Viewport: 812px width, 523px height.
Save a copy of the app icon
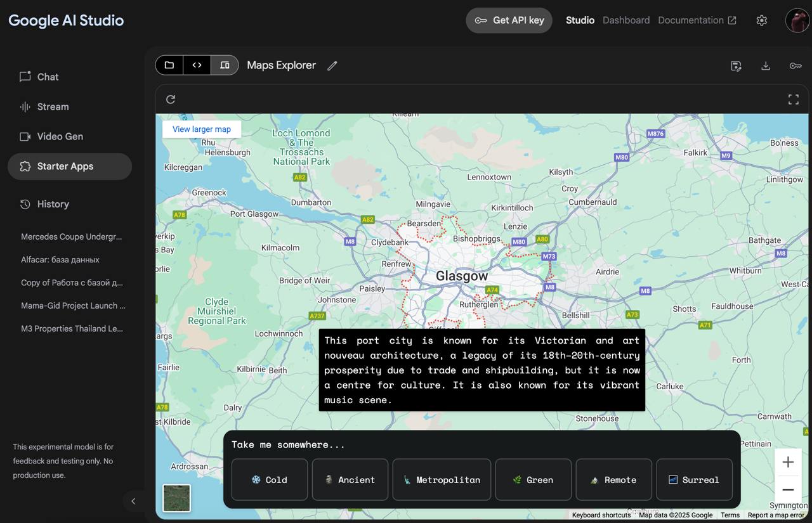click(x=736, y=65)
